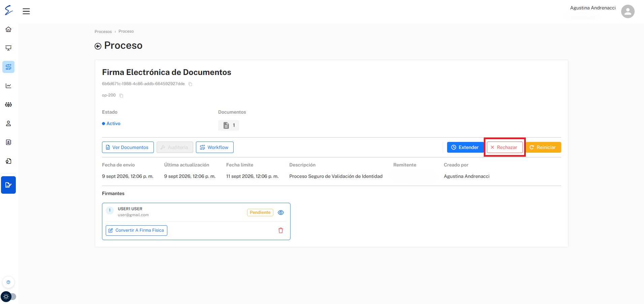Open the Workflow button
This screenshot has height=304, width=644.
(215, 147)
